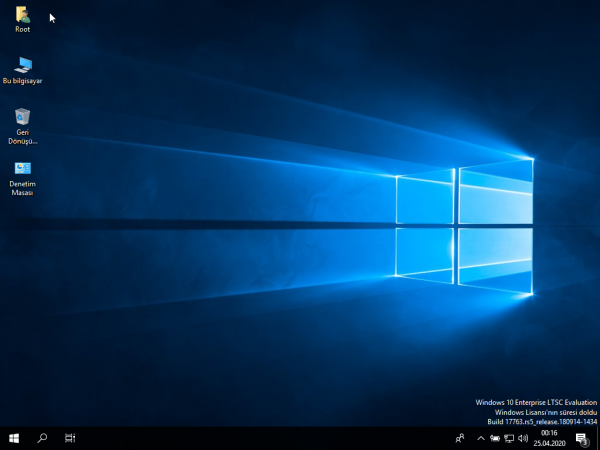Viewport: 600px width, 450px height.
Task: Click the Show desktop strip at taskbar edge
Action: pos(598,438)
